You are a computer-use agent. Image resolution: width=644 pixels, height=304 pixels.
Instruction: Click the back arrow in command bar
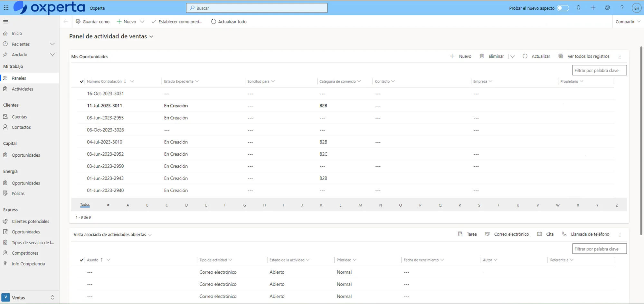(66, 22)
